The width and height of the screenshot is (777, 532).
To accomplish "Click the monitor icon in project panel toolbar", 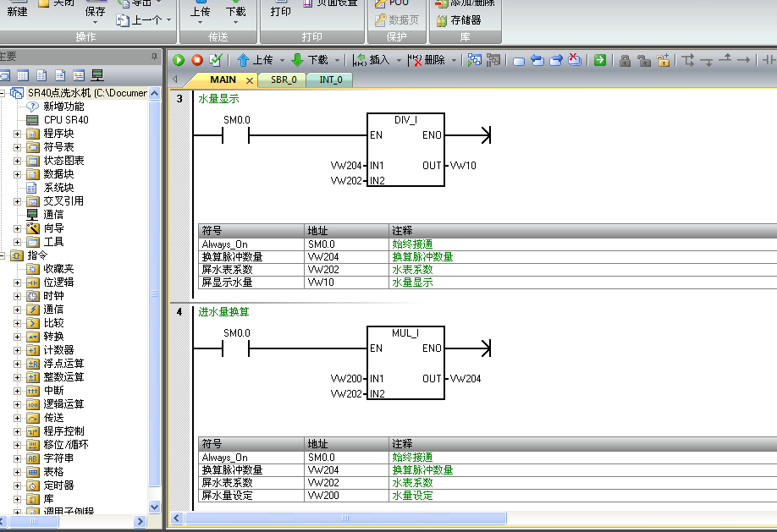I will coord(97,75).
